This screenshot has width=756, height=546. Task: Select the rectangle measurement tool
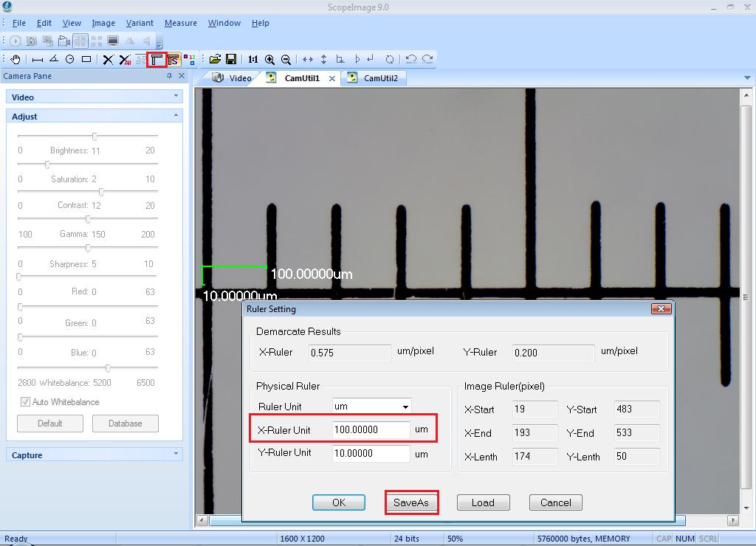pos(86,59)
